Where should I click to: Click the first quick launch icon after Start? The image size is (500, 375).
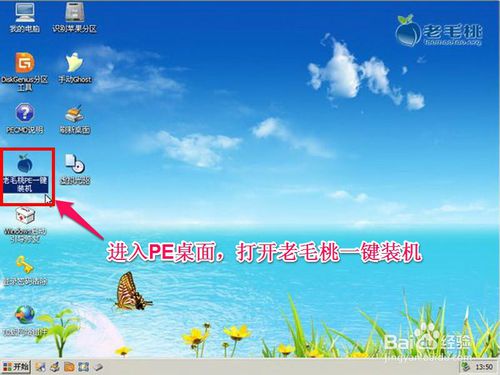pyautogui.click(x=41, y=367)
